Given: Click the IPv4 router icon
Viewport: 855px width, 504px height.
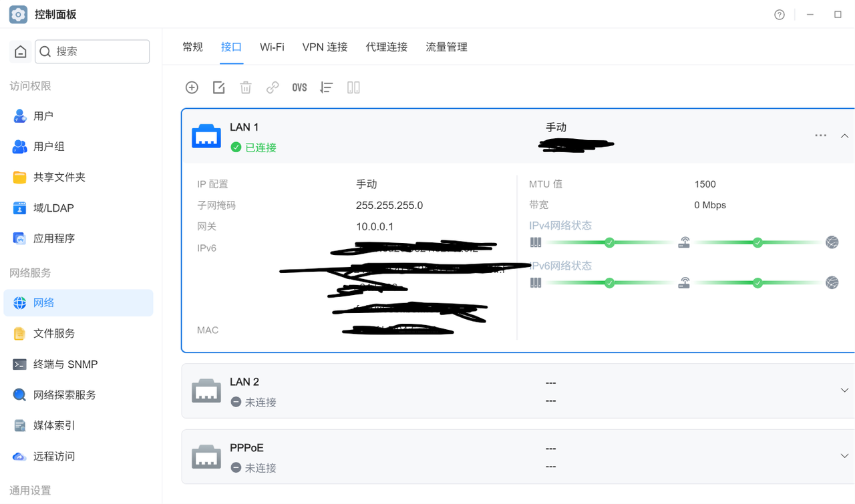Looking at the screenshot, I should pyautogui.click(x=684, y=242).
